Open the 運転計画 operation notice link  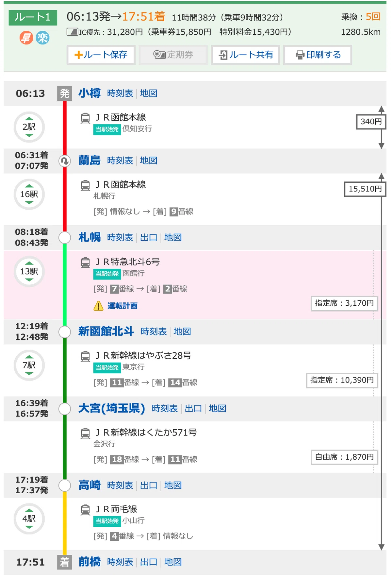(122, 306)
